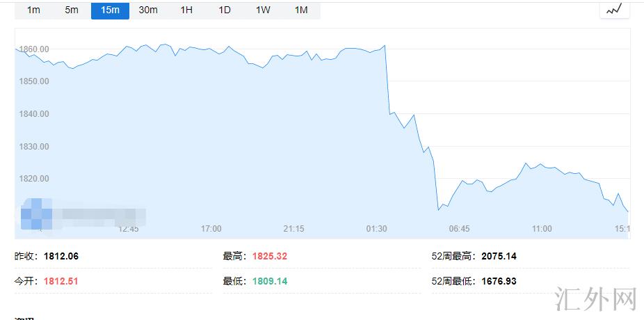Image resolution: width=644 pixels, height=320 pixels.
Task: Click the 昨收 value 1812.06
Action: click(x=61, y=256)
